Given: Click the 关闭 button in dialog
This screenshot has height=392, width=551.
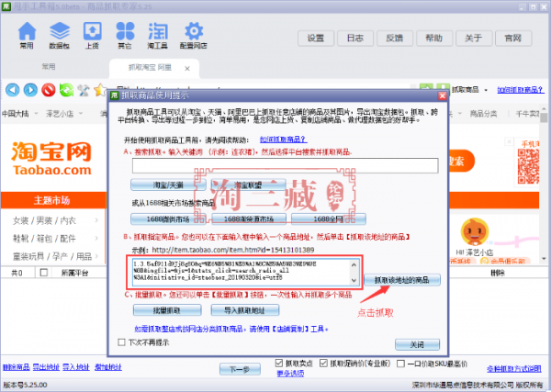Looking at the screenshot, I should 417,344.
